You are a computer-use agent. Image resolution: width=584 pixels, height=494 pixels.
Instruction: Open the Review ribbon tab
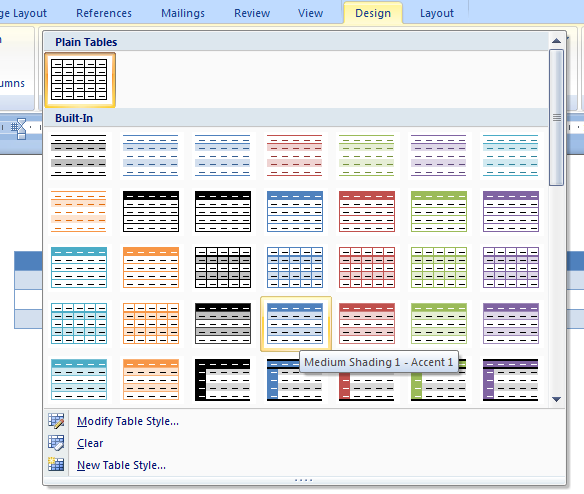(x=252, y=13)
